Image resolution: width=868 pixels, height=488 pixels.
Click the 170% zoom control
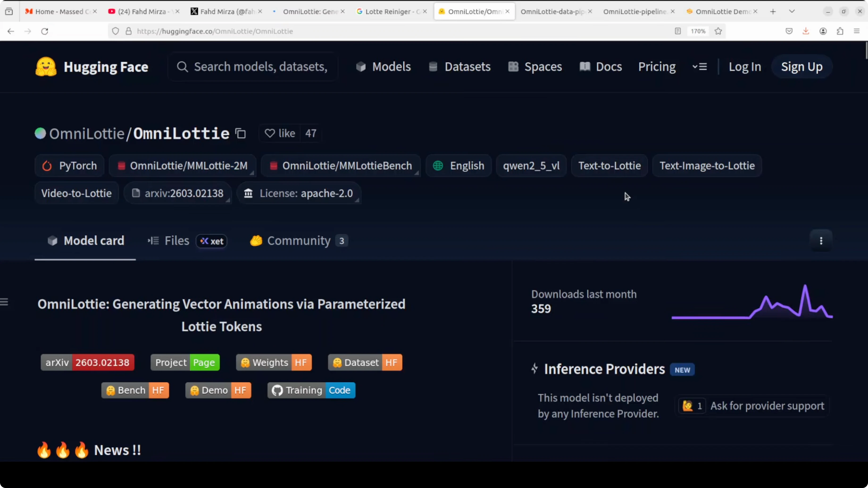697,31
